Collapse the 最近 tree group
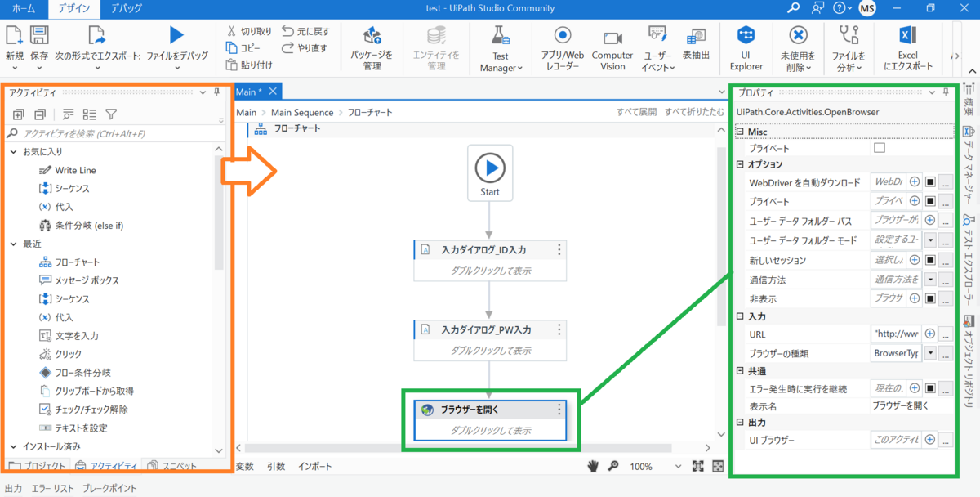980x497 pixels. click(x=14, y=244)
